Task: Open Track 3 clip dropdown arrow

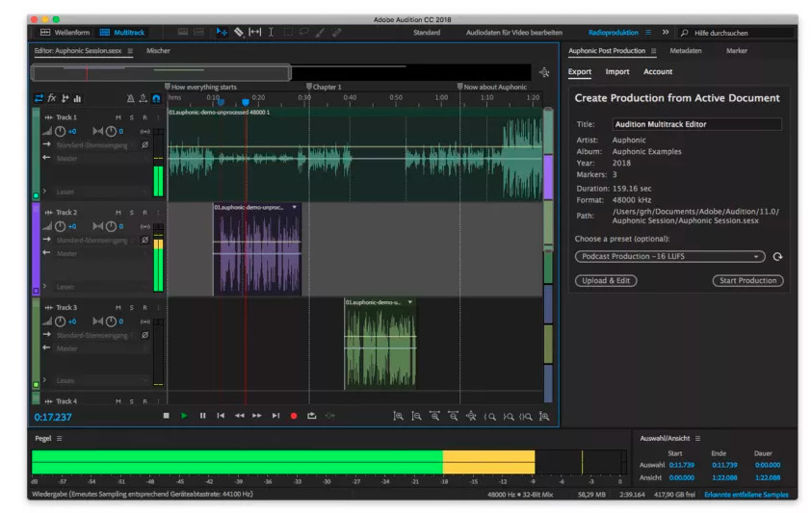Action: tap(410, 302)
